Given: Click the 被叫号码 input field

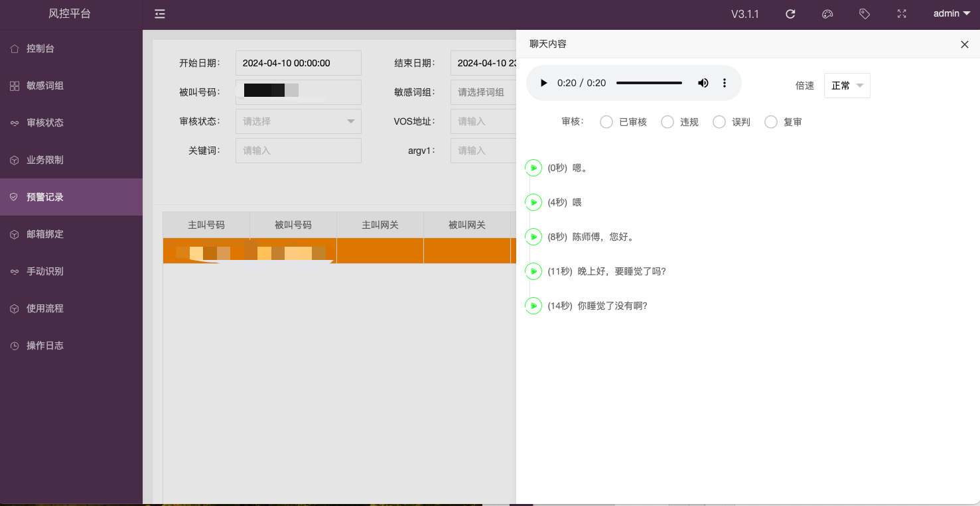Looking at the screenshot, I should [299, 92].
